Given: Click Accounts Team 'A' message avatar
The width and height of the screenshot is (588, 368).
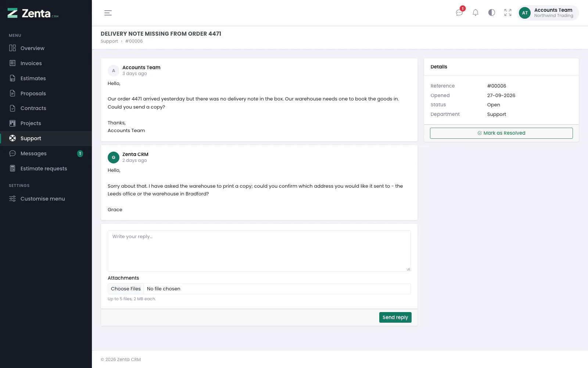Looking at the screenshot, I should [x=114, y=71].
